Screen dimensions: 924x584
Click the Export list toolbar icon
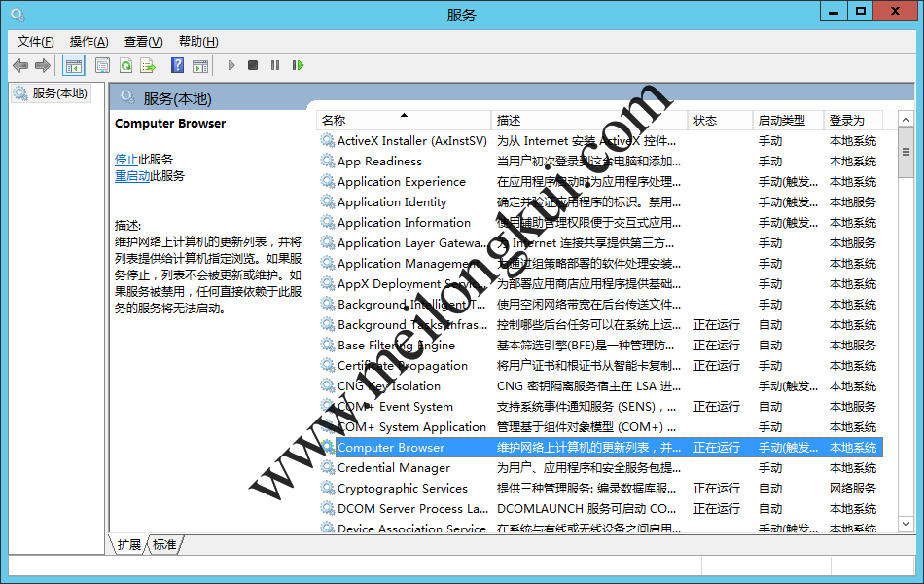pos(148,65)
